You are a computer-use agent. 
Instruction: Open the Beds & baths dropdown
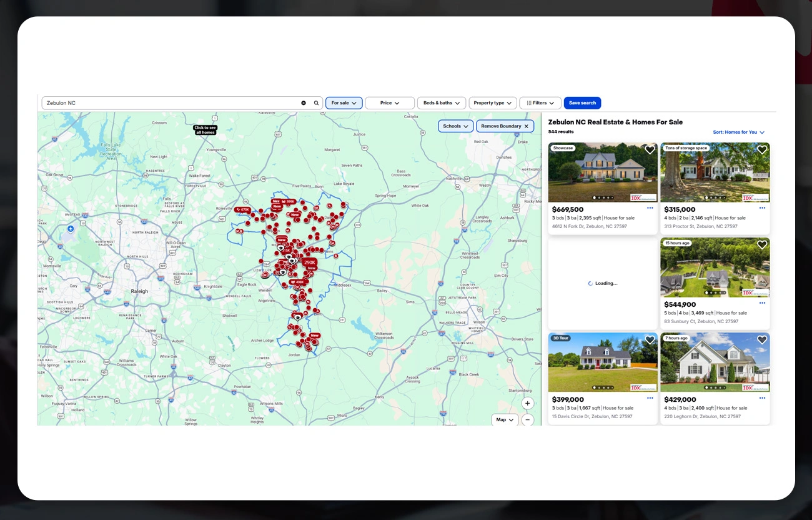pyautogui.click(x=442, y=103)
